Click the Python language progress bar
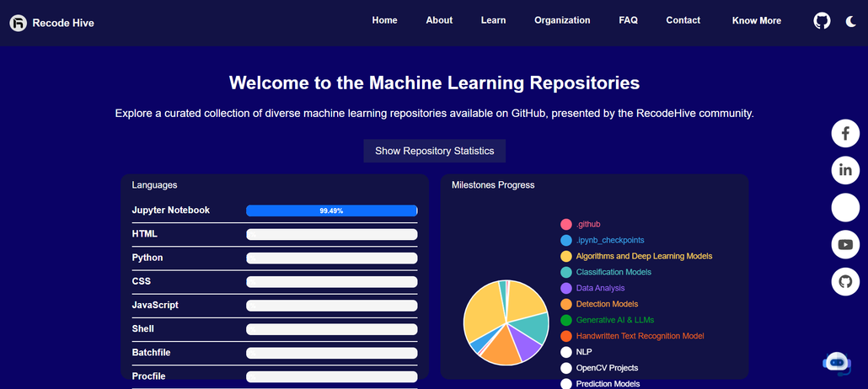 (331, 258)
